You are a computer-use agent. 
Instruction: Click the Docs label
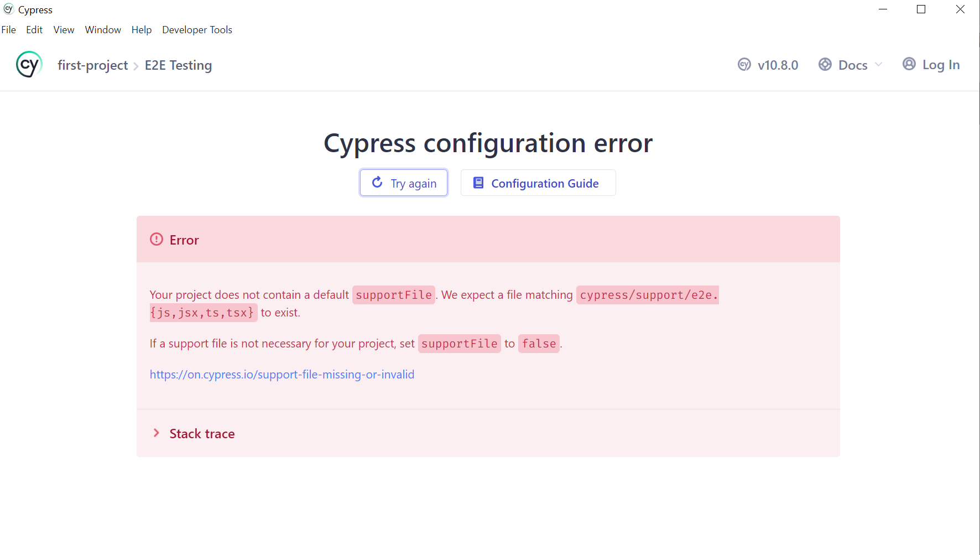click(853, 65)
